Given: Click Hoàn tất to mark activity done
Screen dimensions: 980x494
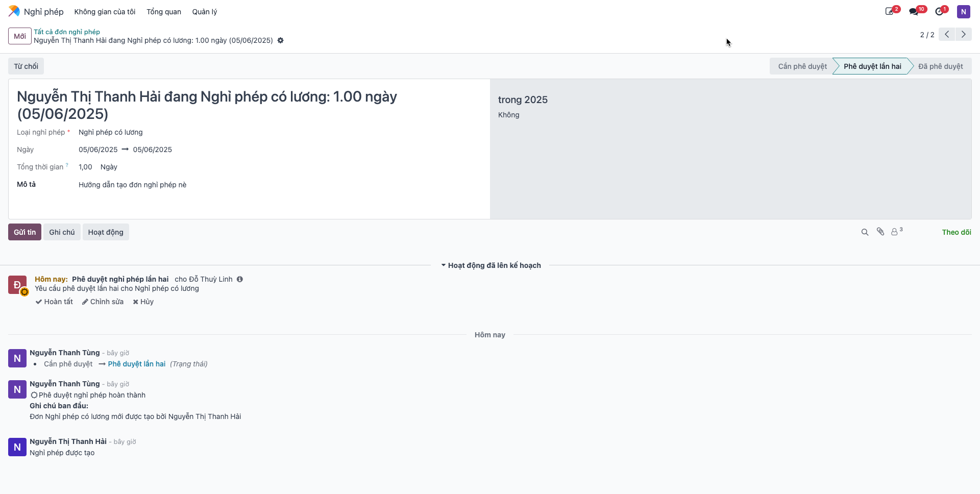Looking at the screenshot, I should pyautogui.click(x=54, y=302).
